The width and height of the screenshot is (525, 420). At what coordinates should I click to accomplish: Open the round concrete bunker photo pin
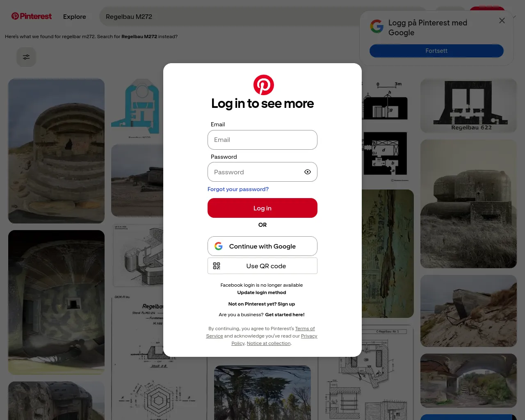(x=56, y=151)
